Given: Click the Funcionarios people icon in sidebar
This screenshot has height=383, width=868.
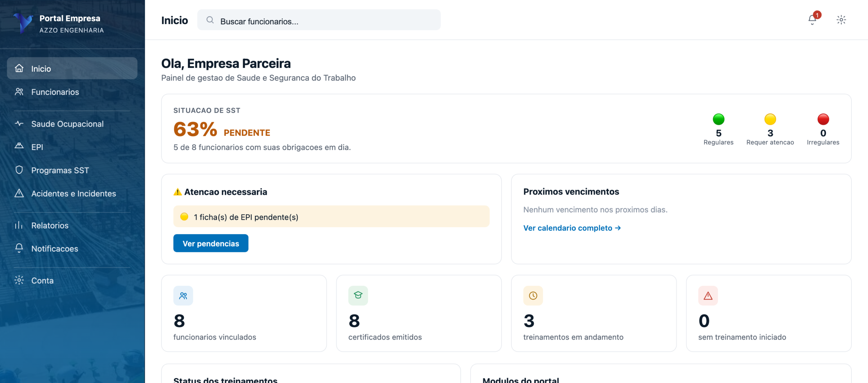Looking at the screenshot, I should coord(19,92).
